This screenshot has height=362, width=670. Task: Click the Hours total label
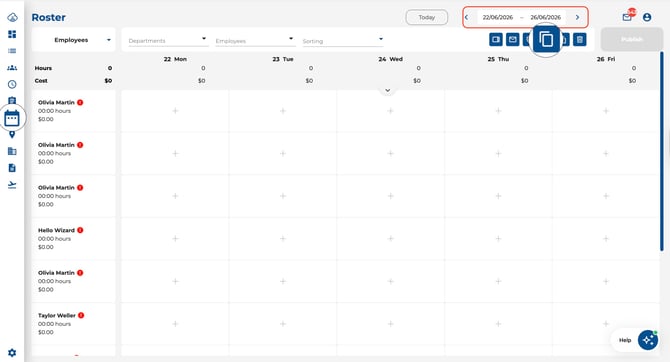pyautogui.click(x=43, y=68)
